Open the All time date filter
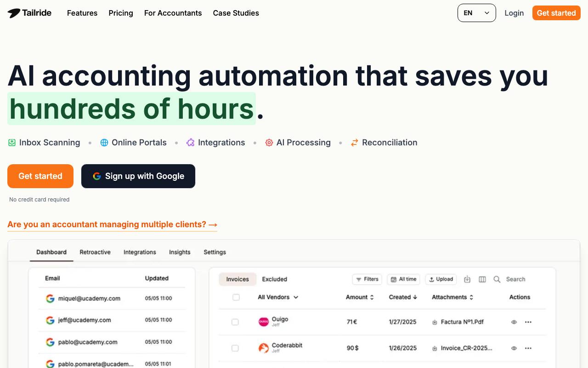Image resolution: width=588 pixels, height=368 pixels. [404, 279]
